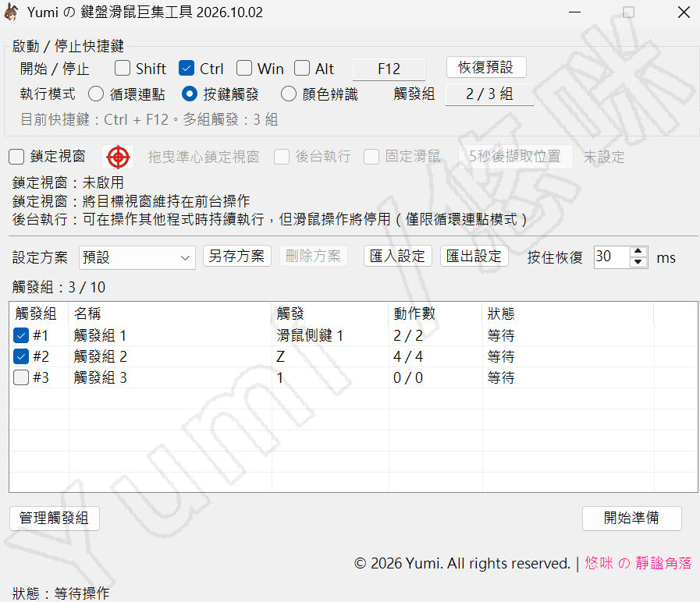
Task: Click the 4 / 4 action count cell
Action: (x=435, y=356)
